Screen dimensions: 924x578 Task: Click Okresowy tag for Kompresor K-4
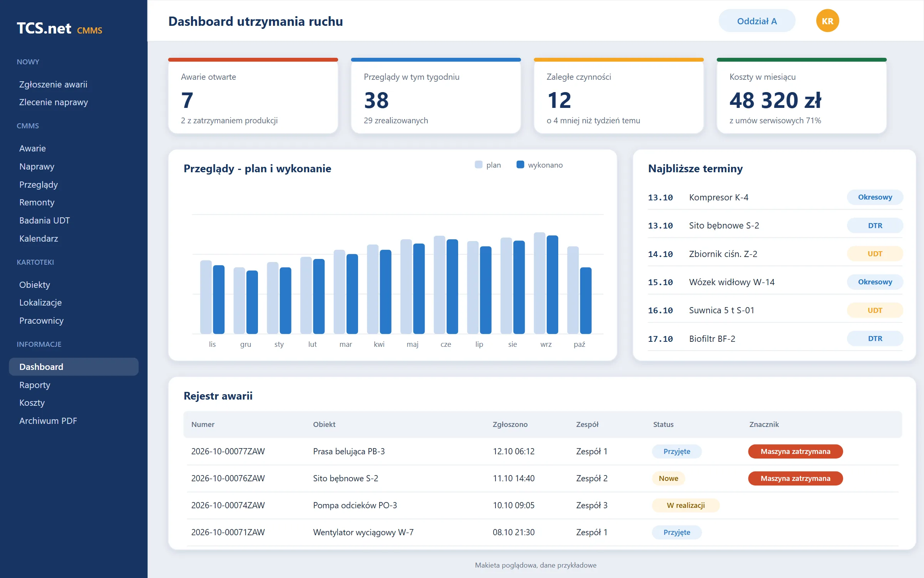coord(875,197)
